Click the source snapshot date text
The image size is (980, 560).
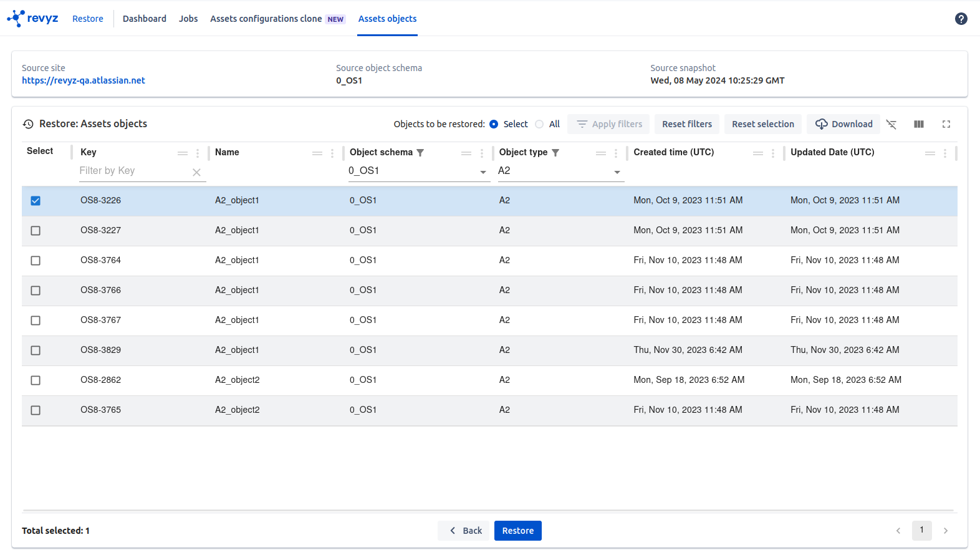[x=718, y=80]
